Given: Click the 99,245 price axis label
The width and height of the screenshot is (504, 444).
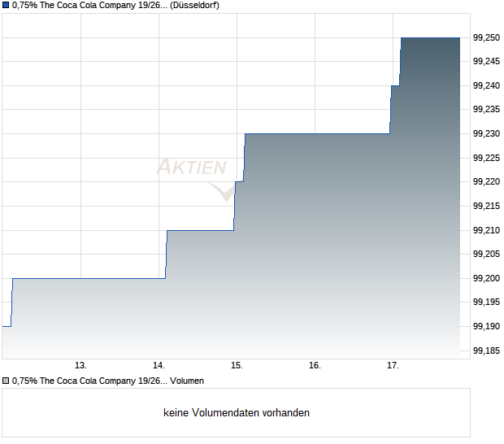Looking at the screenshot, I should point(486,62).
